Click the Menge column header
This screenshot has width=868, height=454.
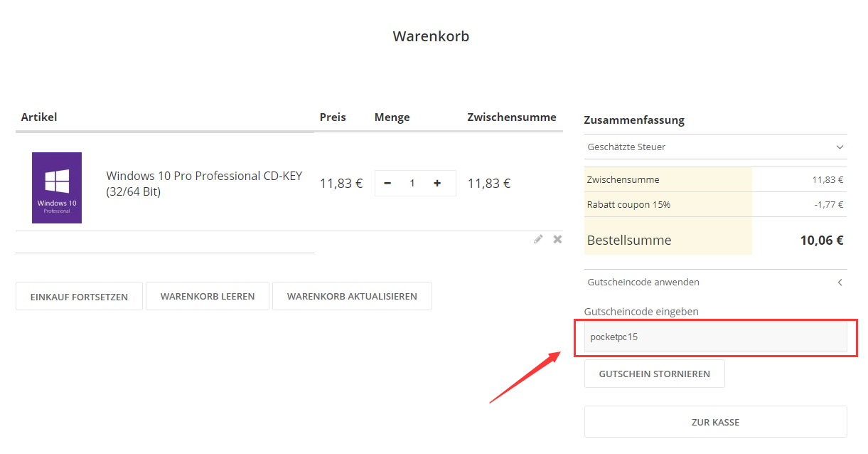point(392,117)
